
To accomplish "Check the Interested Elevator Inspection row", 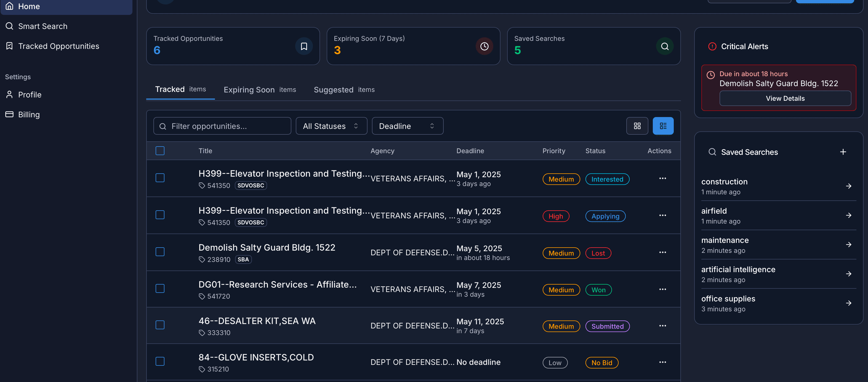I will pos(160,178).
